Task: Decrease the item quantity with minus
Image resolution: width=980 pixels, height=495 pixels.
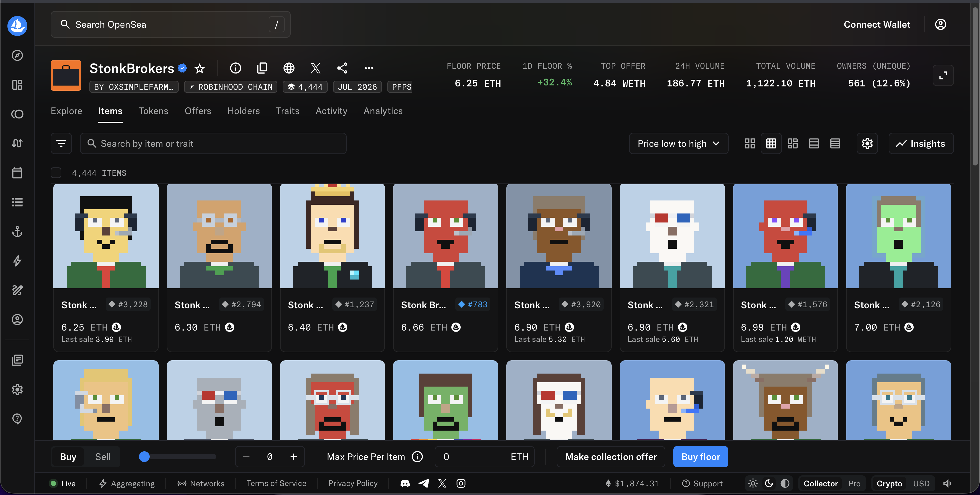Action: (x=246, y=457)
